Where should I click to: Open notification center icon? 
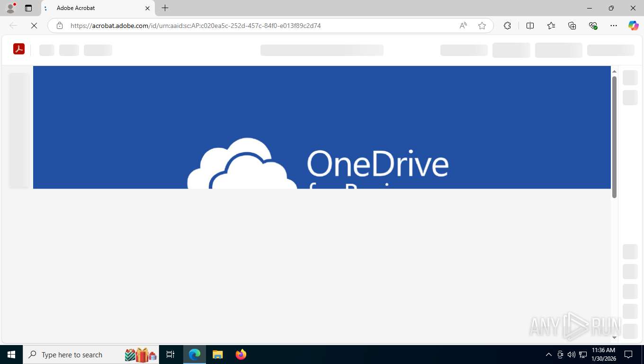pos(628,355)
